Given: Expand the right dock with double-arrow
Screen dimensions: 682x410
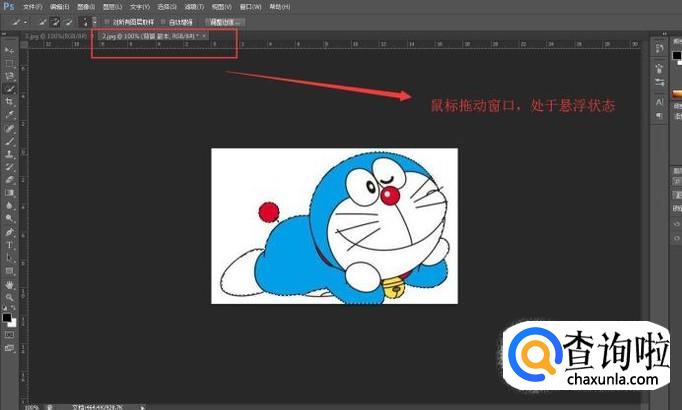Looking at the screenshot, I should (664, 34).
